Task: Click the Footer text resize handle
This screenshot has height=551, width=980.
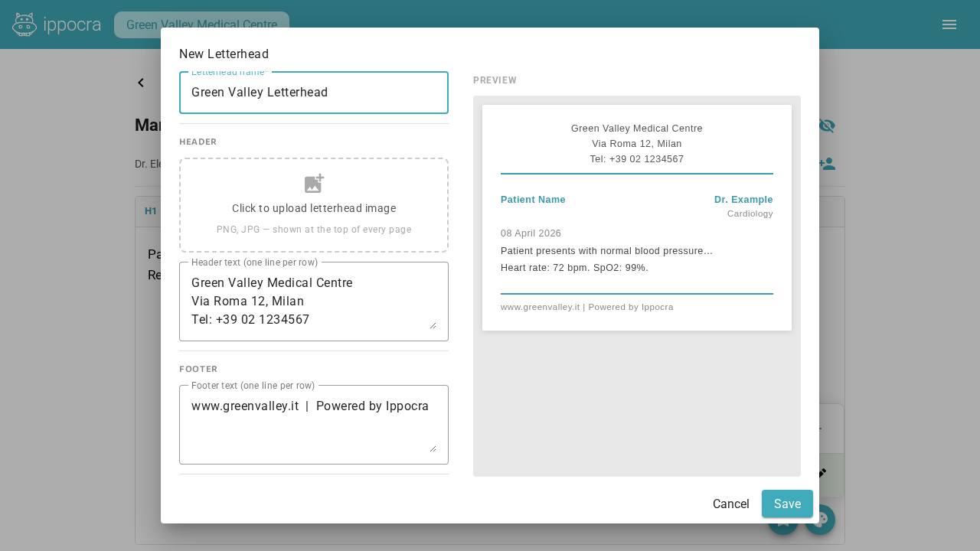Action: (x=433, y=448)
